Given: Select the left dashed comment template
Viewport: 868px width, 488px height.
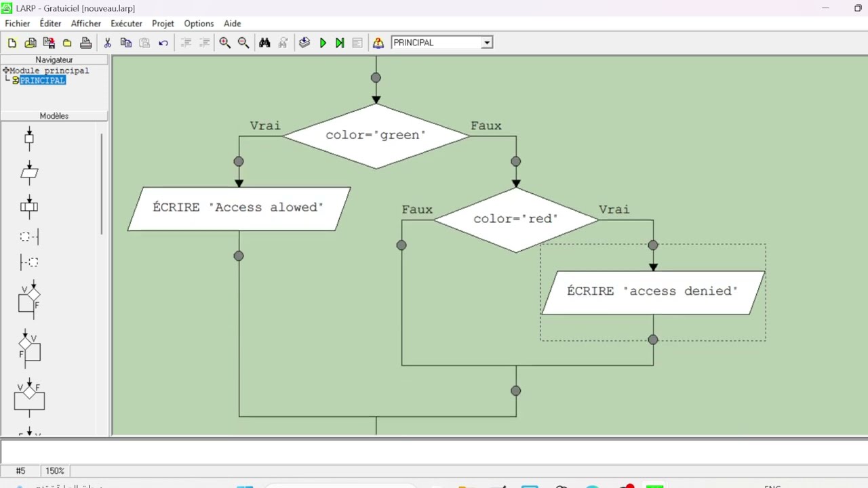Looking at the screenshot, I should pos(29,236).
